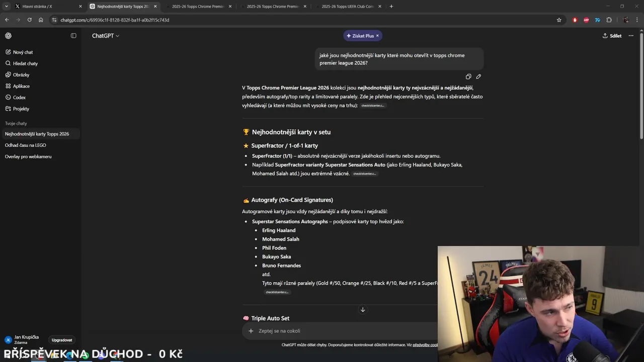Close the '2025-26 Topps UEFA Club Com' tab
The width and height of the screenshot is (644, 362).
(380, 7)
